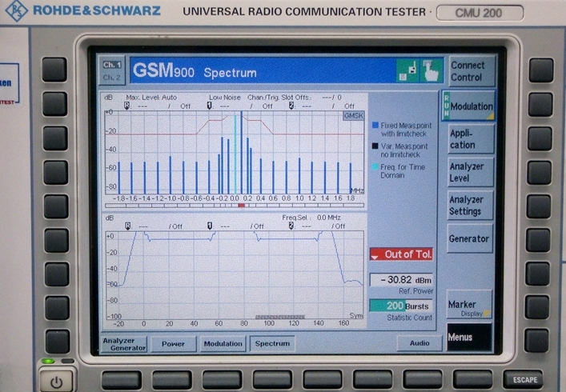The width and height of the screenshot is (566, 392).
Task: Click the gray symbol range bar near 100-120
Action: pos(280,317)
